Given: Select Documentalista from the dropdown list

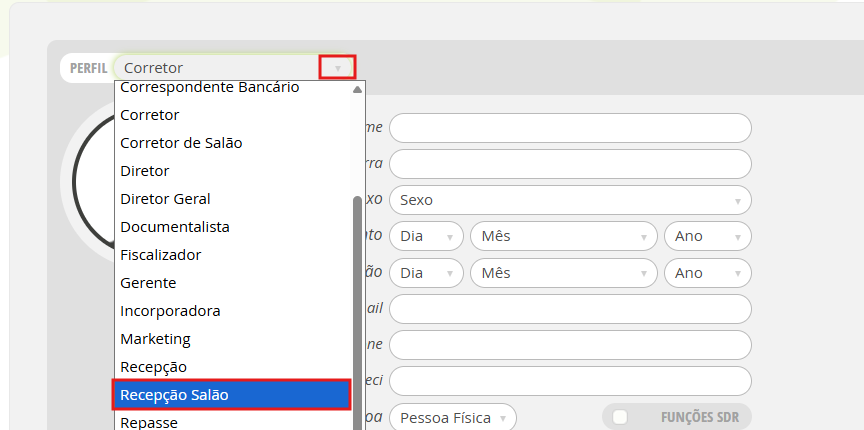Looking at the screenshot, I should tap(175, 227).
